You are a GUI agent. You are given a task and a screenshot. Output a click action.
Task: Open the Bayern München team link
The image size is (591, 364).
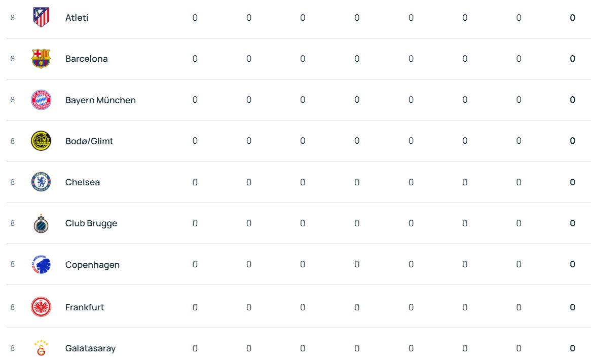100,100
